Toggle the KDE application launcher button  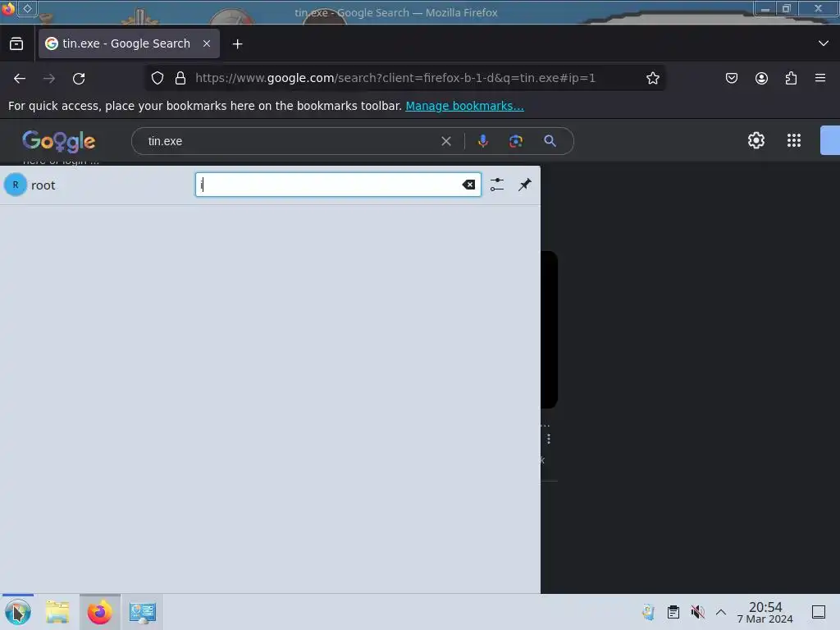(18, 612)
